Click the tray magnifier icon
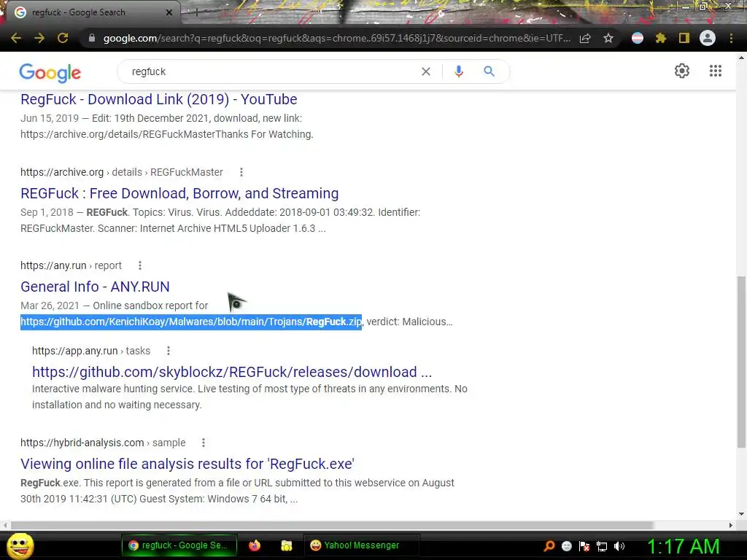This screenshot has width=747, height=560. pyautogui.click(x=549, y=545)
